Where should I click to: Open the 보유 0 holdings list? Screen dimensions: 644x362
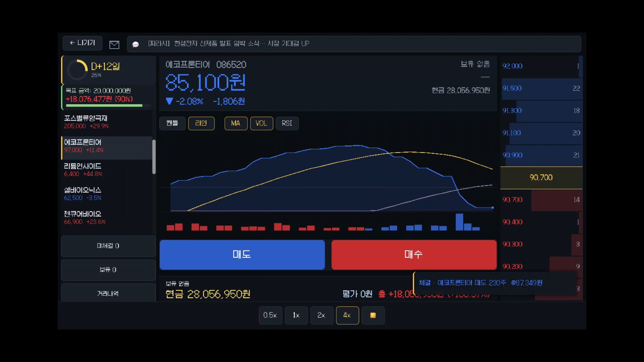tap(108, 270)
